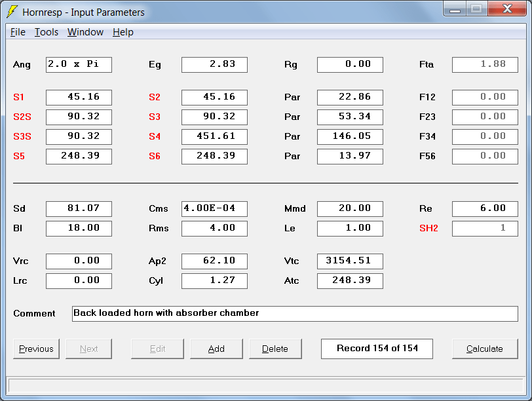Click the Delete record button

pos(275,349)
